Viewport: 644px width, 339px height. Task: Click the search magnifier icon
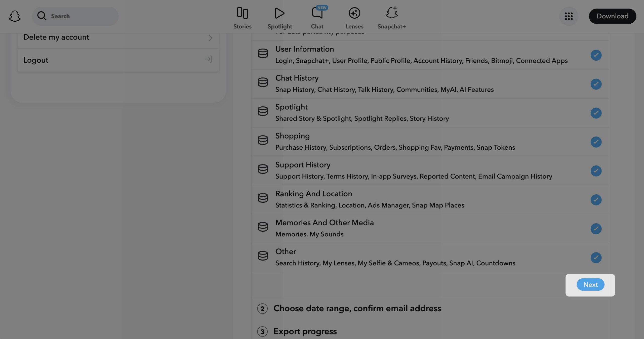[42, 16]
